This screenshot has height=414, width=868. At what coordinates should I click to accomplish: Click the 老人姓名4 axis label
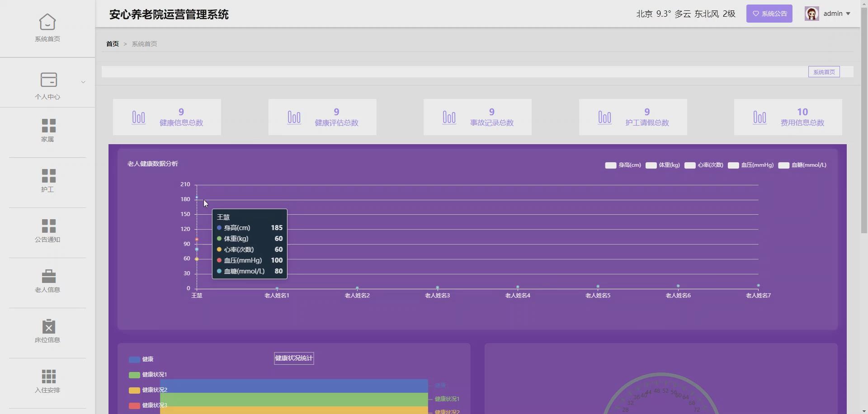[x=518, y=296]
